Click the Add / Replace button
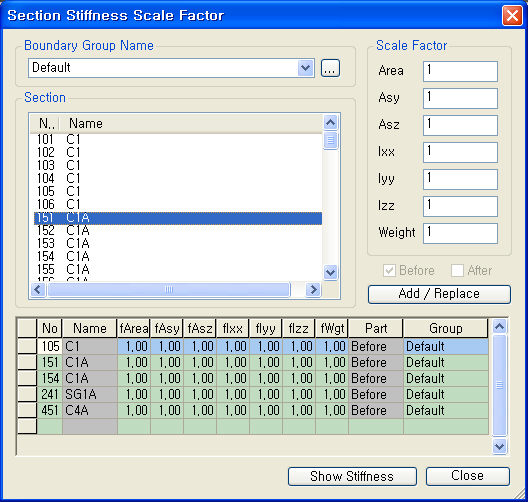The image size is (528, 502). pyautogui.click(x=439, y=294)
